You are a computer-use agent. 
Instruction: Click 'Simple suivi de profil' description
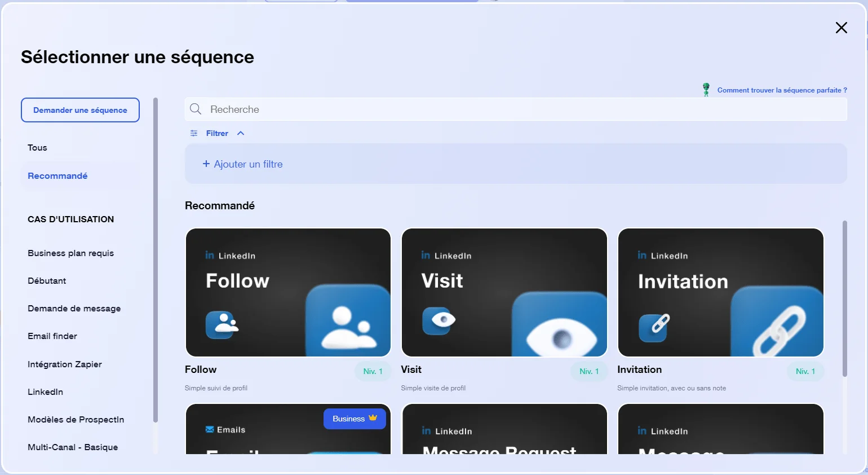point(216,388)
